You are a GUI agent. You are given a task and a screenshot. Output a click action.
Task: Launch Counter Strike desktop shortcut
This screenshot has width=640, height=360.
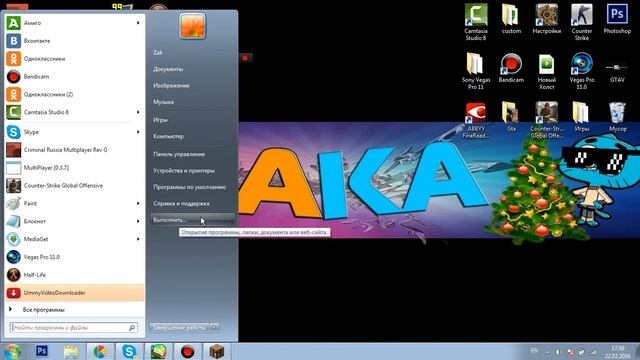pyautogui.click(x=582, y=22)
